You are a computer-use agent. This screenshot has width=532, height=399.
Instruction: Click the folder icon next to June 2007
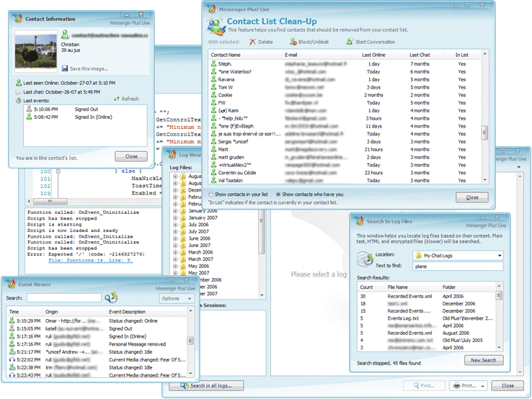(x=183, y=245)
